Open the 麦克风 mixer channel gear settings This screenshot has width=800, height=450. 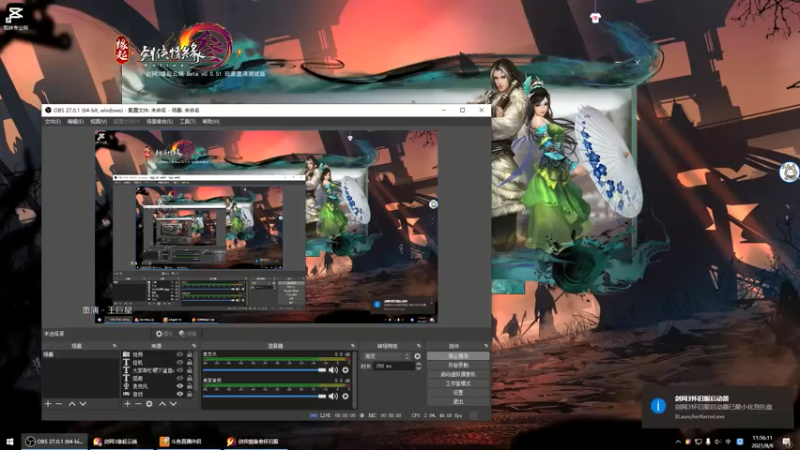345,370
